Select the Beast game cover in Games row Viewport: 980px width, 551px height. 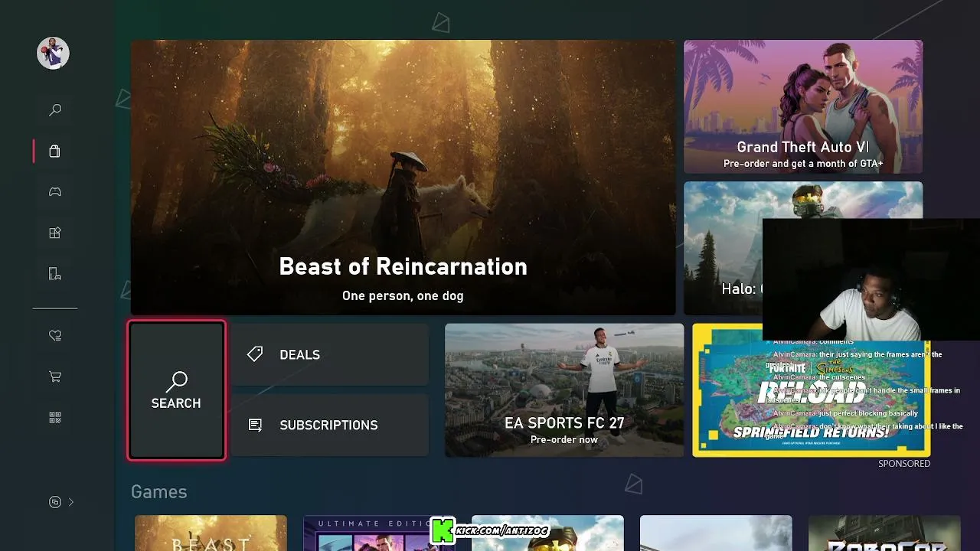211,533
